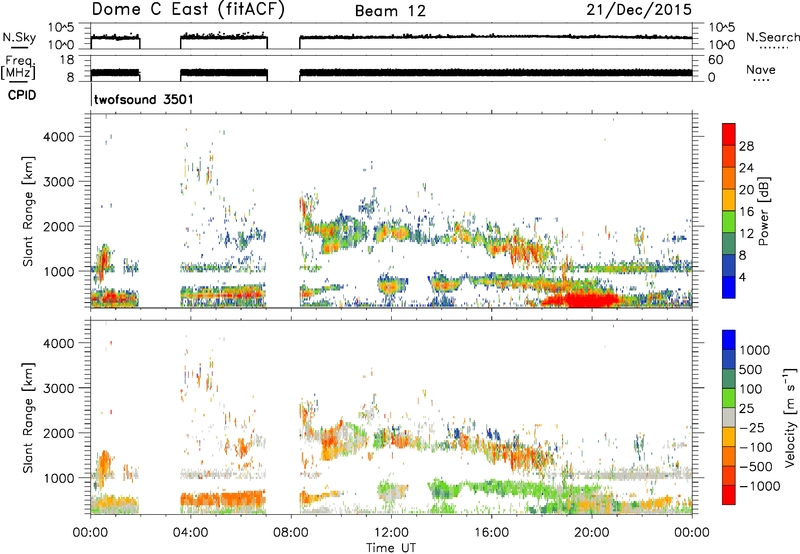This screenshot has height=554, width=800.
Task: Click the '08:00' time tick label
Action: click(291, 533)
